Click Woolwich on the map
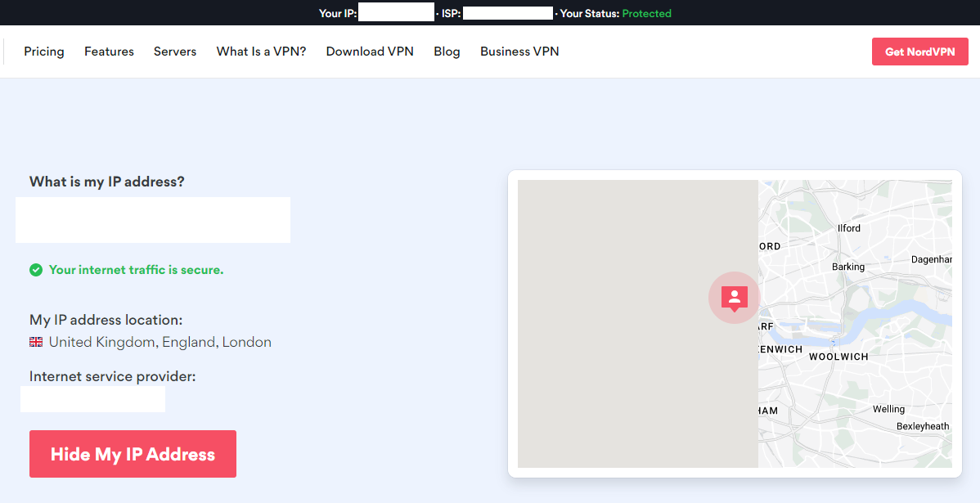 (838, 357)
